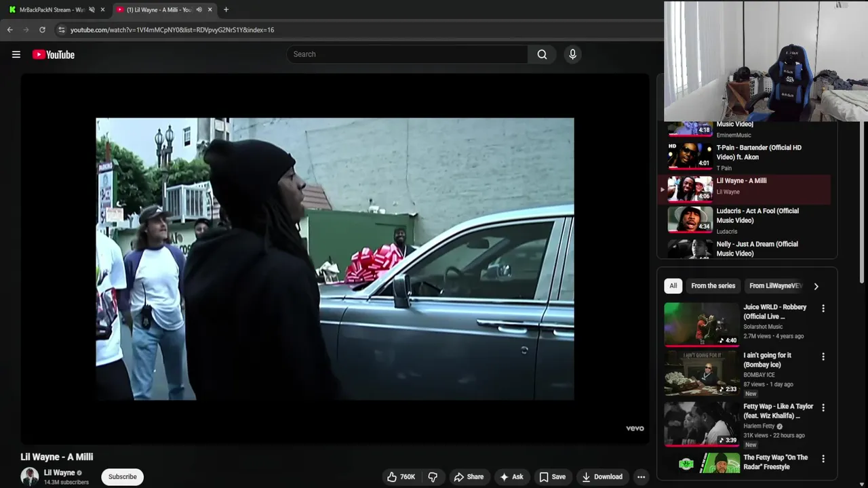
Task: Click the magnifier search button
Action: click(x=542, y=54)
